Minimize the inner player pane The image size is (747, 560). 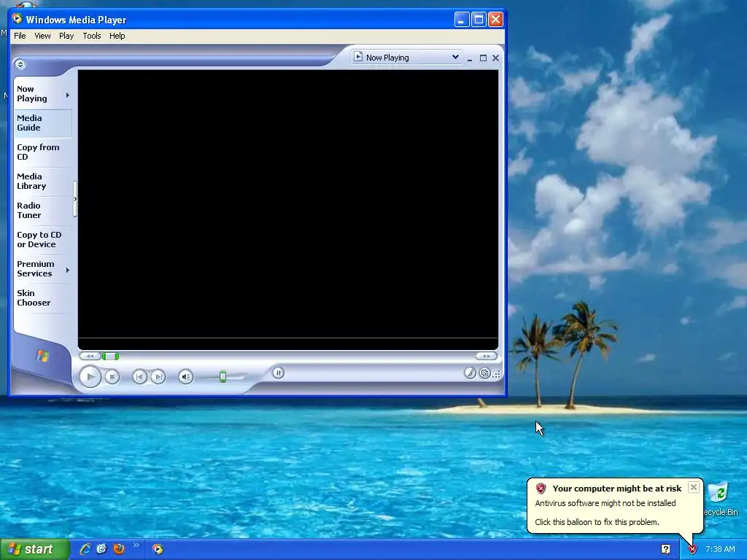(470, 58)
